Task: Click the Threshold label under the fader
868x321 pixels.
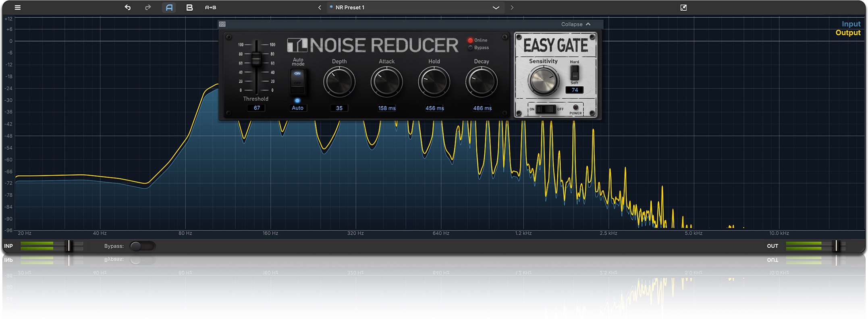Action: click(255, 99)
